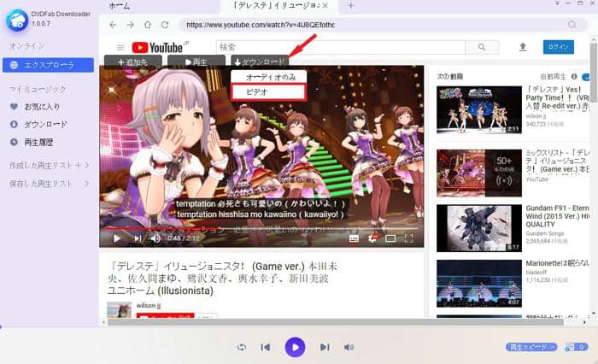
Task: Skip to next video in YouTube player
Action: pyautogui.click(x=138, y=238)
